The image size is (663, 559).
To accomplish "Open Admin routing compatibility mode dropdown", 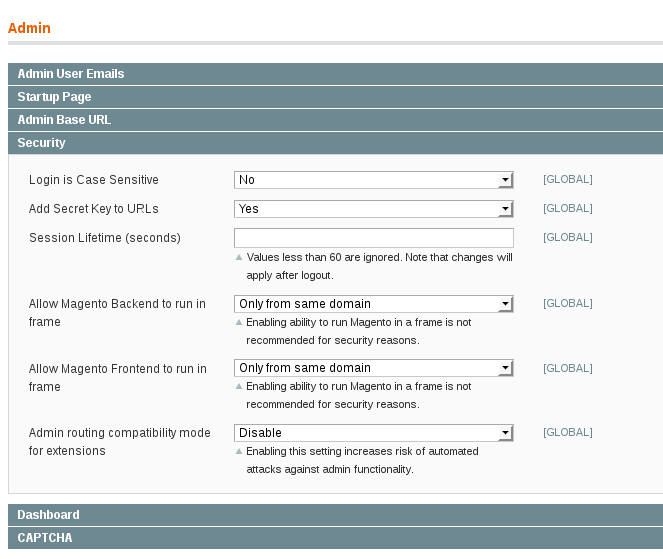I will click(x=374, y=433).
